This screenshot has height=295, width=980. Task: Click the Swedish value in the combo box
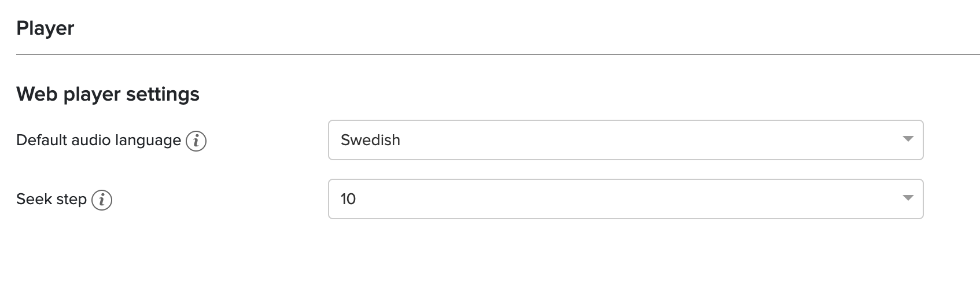tap(370, 140)
